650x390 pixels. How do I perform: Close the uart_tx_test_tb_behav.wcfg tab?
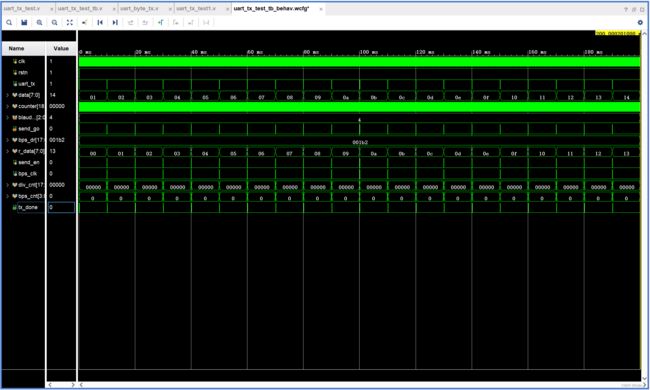point(321,9)
